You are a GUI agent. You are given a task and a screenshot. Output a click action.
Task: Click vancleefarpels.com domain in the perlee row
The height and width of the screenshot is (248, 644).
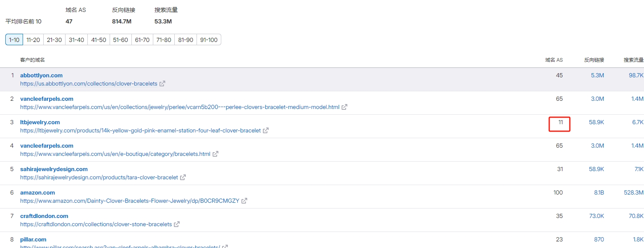click(x=47, y=99)
